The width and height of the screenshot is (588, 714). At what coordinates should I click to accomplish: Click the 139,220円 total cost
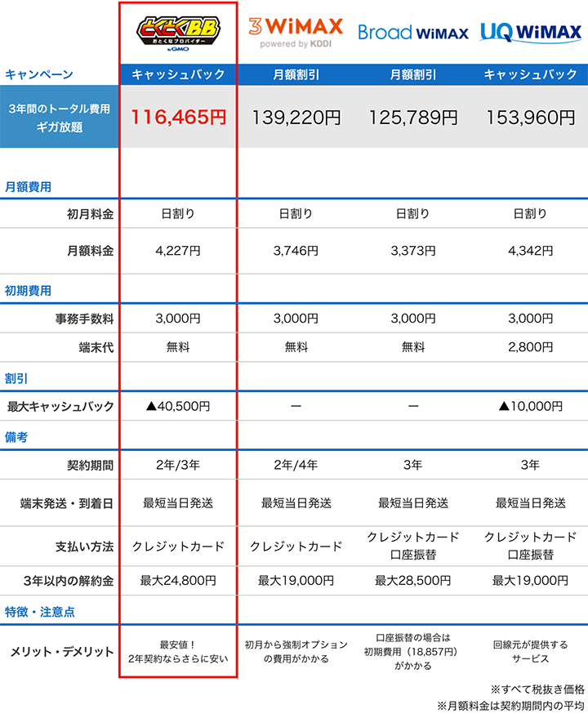pyautogui.click(x=296, y=118)
